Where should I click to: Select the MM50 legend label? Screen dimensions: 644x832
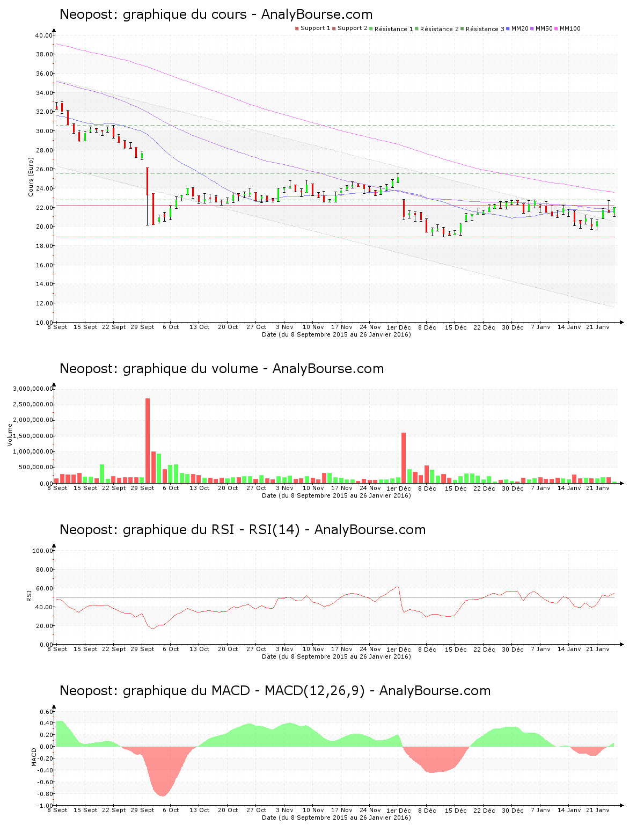point(544,28)
